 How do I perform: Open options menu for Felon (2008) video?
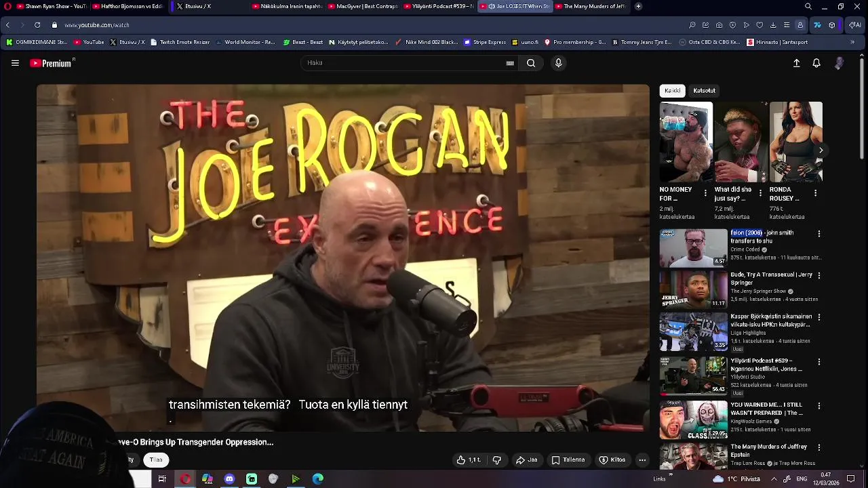coord(819,234)
